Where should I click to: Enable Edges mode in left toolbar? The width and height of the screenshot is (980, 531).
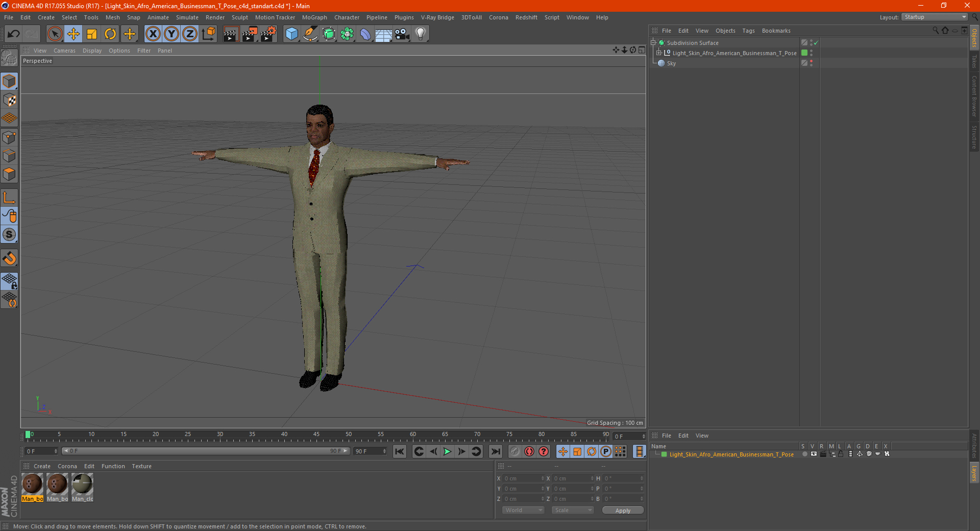click(9, 156)
